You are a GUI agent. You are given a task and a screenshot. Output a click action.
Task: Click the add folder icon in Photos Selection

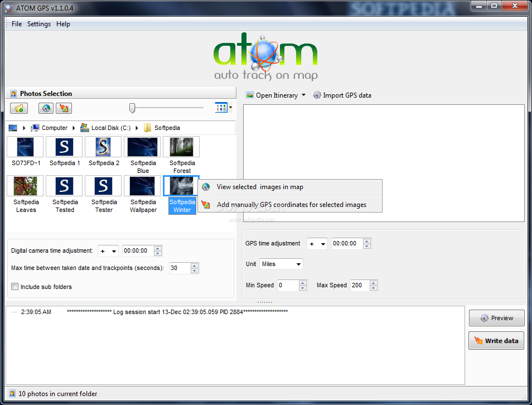pyautogui.click(x=19, y=108)
